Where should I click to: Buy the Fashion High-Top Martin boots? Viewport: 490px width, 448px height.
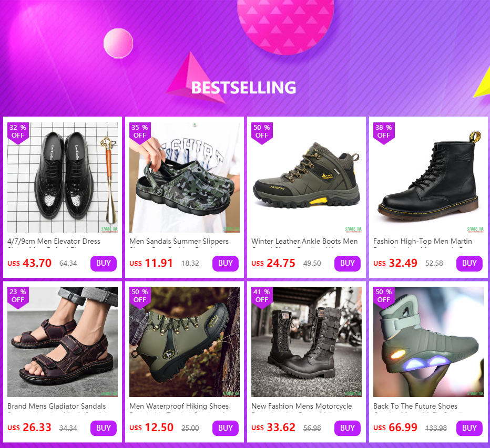coord(469,263)
